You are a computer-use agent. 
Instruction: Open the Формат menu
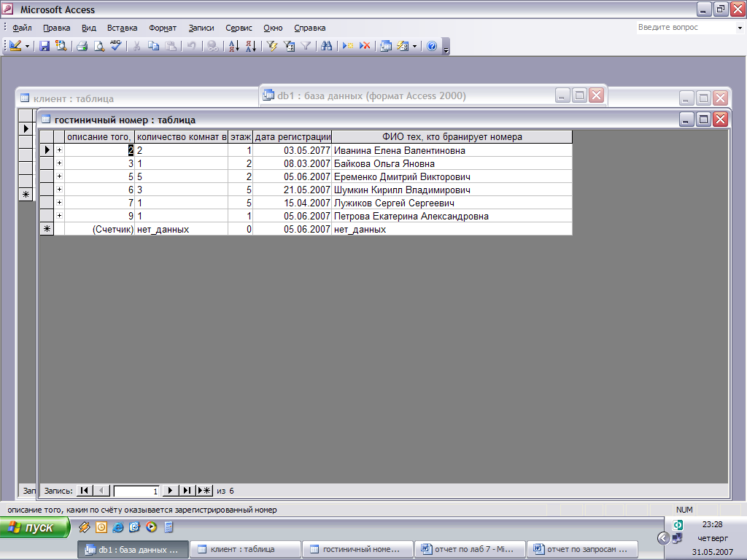(163, 28)
